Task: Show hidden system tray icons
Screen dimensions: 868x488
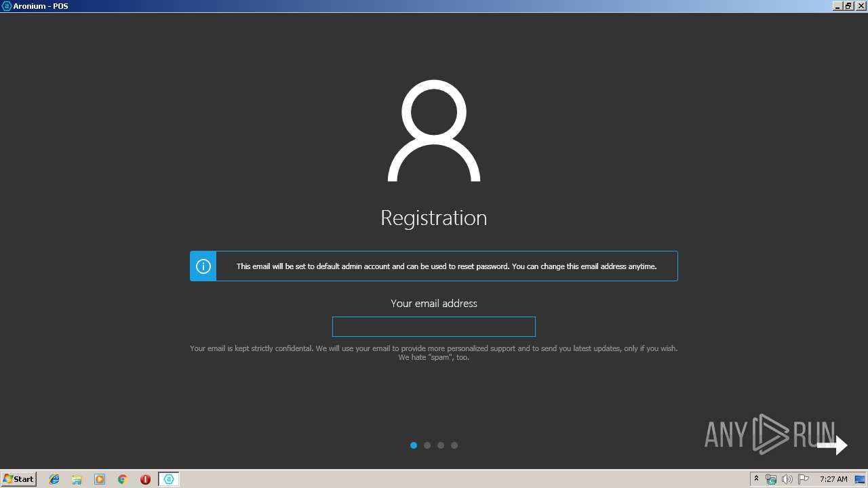Action: pos(756,479)
